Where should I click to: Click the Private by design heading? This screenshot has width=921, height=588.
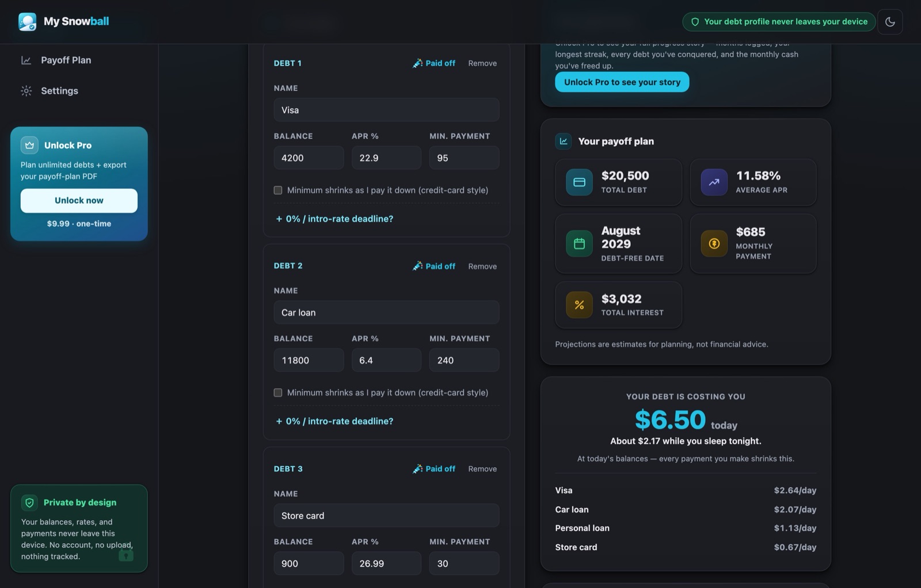80,503
